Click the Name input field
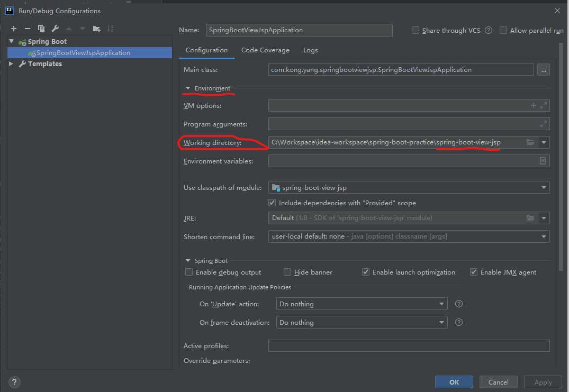Screen dimensions: 569x392 299,30
